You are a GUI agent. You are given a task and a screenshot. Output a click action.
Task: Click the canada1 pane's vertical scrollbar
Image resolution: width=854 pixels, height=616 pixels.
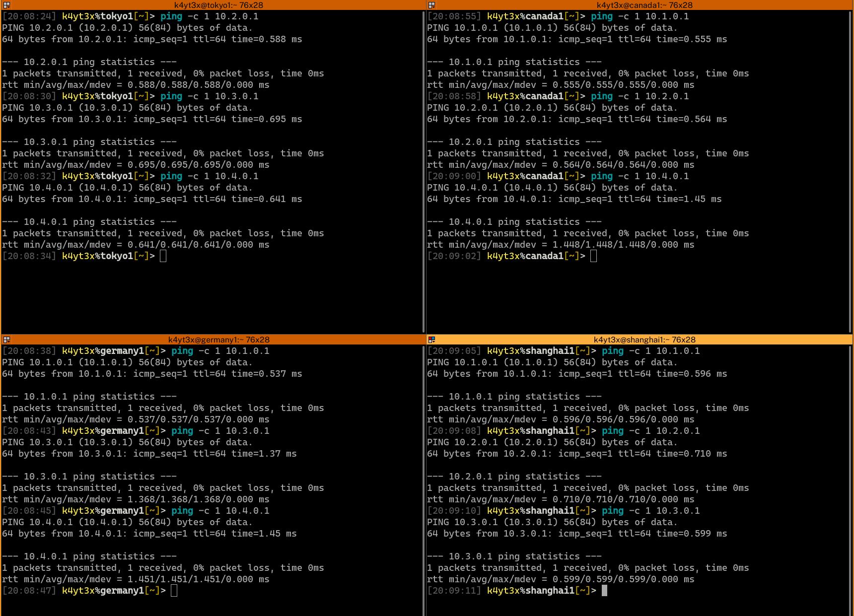pyautogui.click(x=850, y=171)
